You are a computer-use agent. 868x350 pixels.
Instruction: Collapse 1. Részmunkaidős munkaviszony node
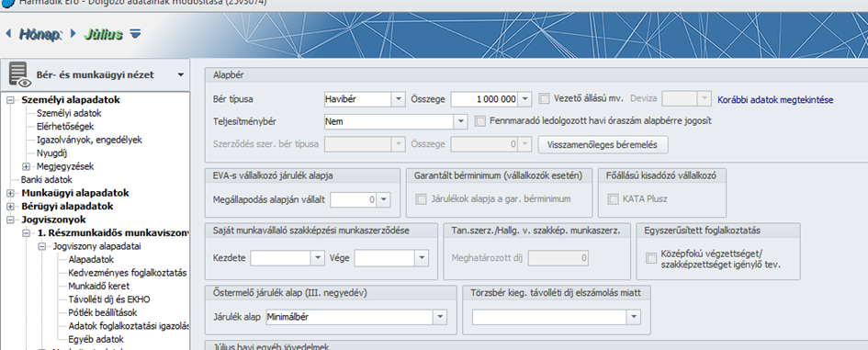coord(26,233)
